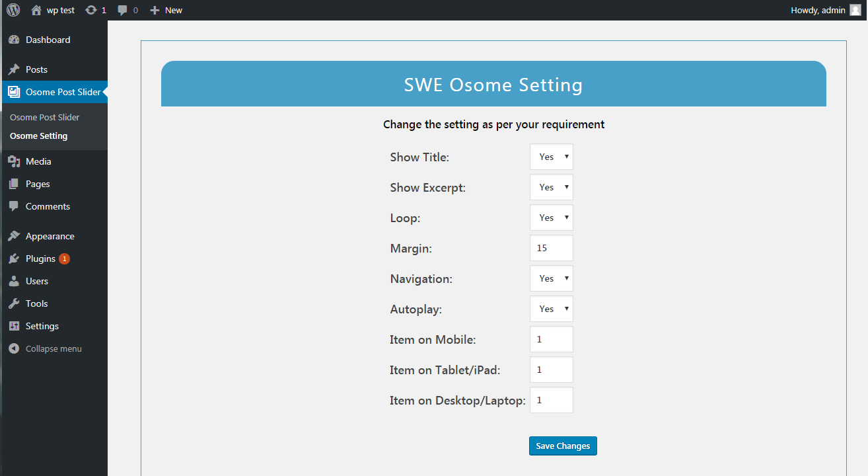
Task: Click the Item on Mobile input field
Action: click(x=552, y=339)
